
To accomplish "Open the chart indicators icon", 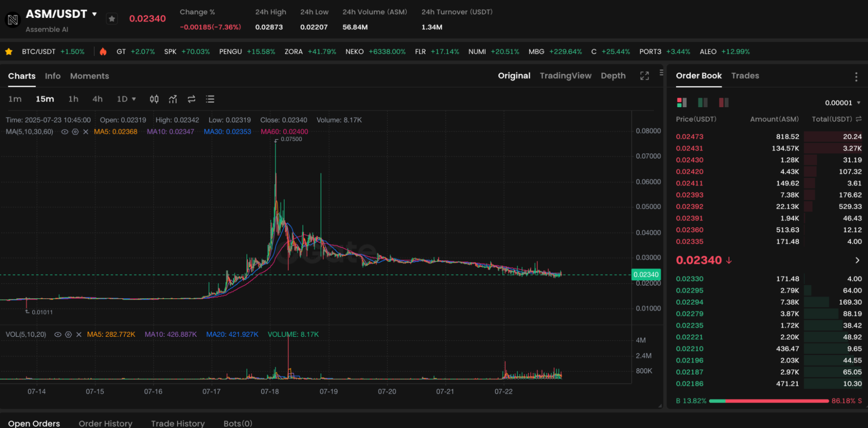I will pyautogui.click(x=173, y=99).
